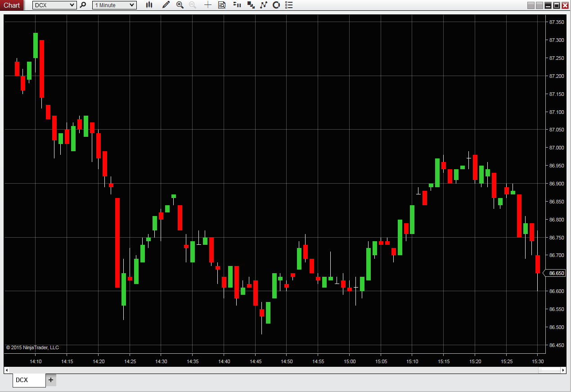Toggle the crosshair cursor tool
The height and width of the screenshot is (392, 571).
point(207,5)
